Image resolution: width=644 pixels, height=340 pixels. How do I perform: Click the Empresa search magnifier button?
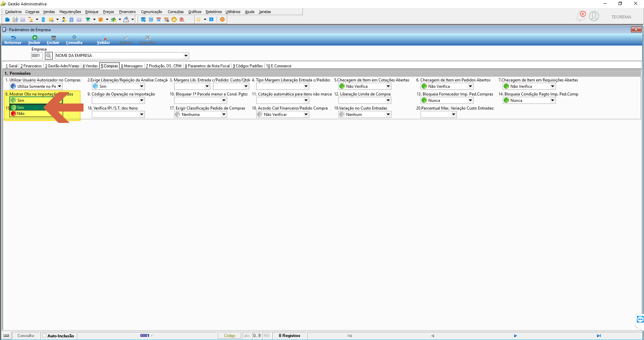pyautogui.click(x=49, y=56)
